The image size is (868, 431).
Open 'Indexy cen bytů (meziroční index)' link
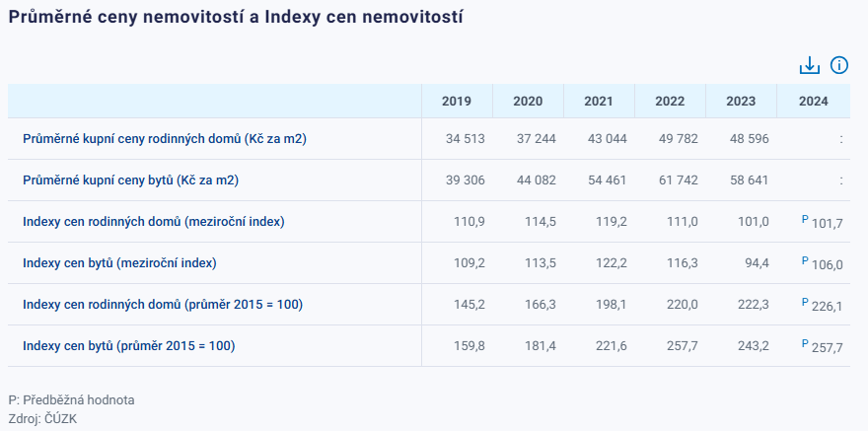point(119,263)
